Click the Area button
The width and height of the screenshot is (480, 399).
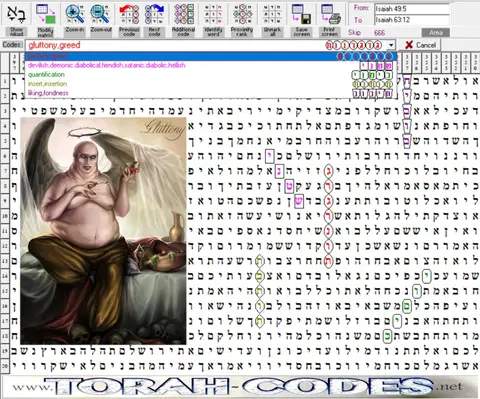tap(436, 33)
